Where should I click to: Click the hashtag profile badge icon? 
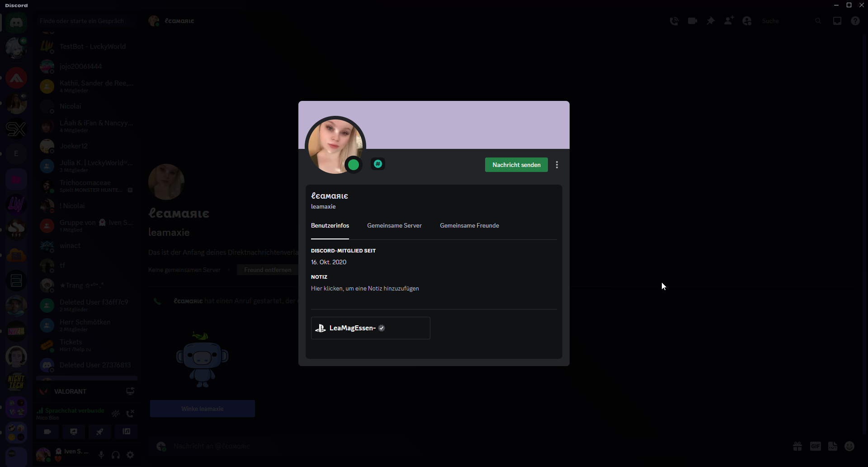[x=378, y=164]
